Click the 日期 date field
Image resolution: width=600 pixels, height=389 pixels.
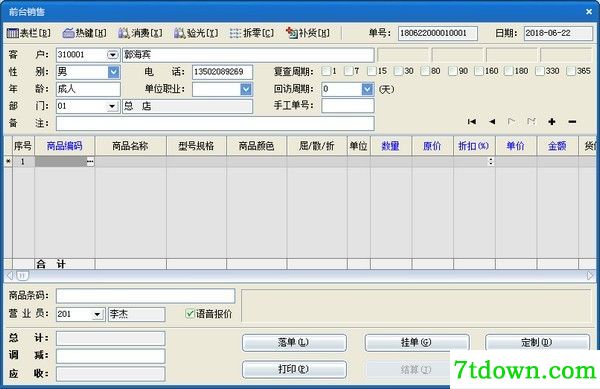point(558,33)
